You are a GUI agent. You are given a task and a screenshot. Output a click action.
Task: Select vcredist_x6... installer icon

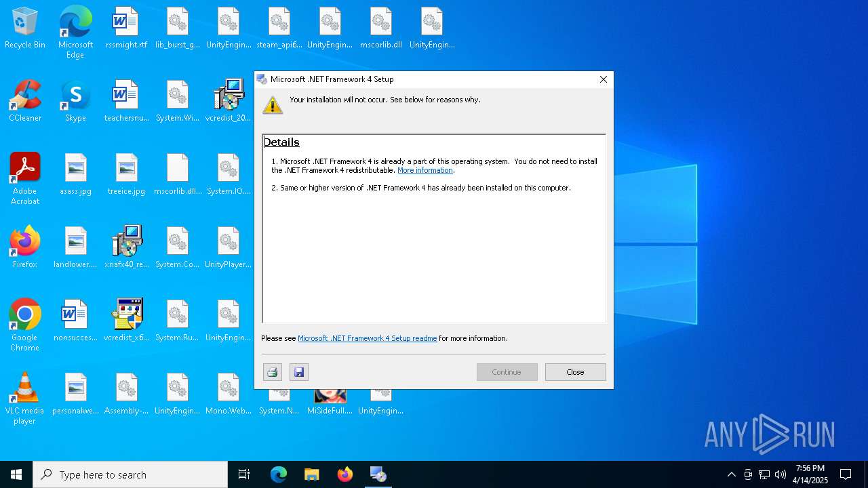click(126, 321)
